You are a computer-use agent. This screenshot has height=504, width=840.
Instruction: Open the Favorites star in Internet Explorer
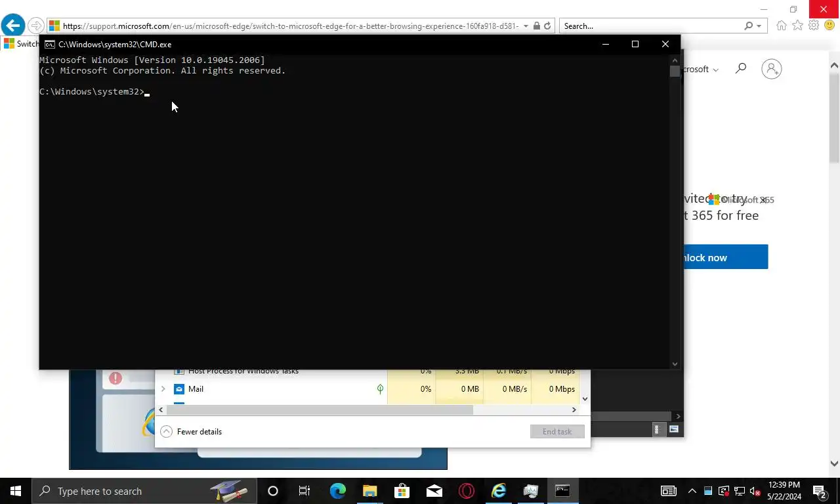pyautogui.click(x=797, y=26)
